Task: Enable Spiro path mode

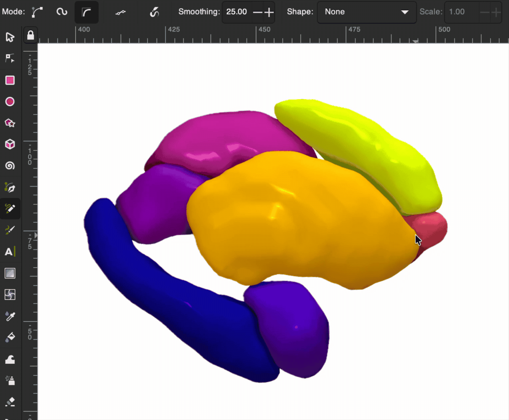Action: pos(62,12)
